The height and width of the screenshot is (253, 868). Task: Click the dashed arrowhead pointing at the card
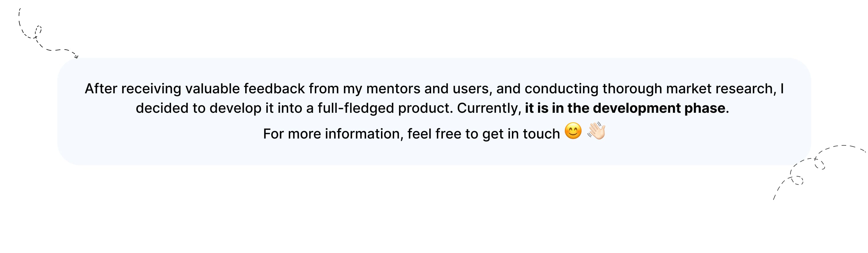click(76, 56)
